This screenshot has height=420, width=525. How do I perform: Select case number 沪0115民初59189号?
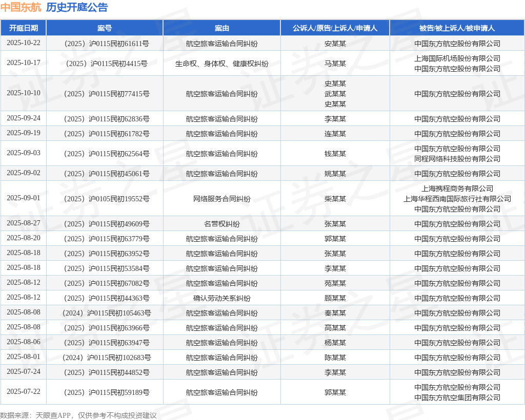pos(107,392)
